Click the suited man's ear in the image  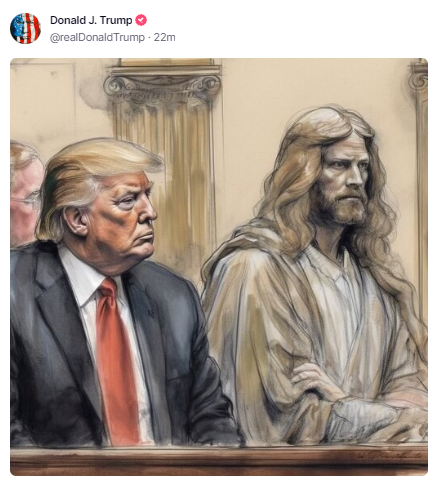[75, 221]
